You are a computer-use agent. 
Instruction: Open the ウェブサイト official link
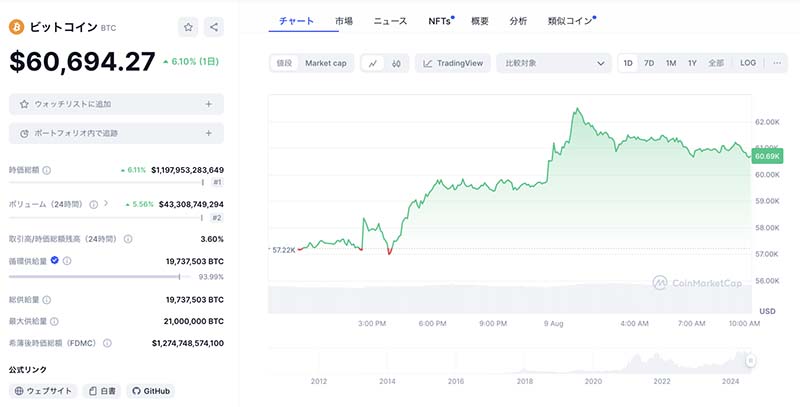pyautogui.click(x=43, y=391)
